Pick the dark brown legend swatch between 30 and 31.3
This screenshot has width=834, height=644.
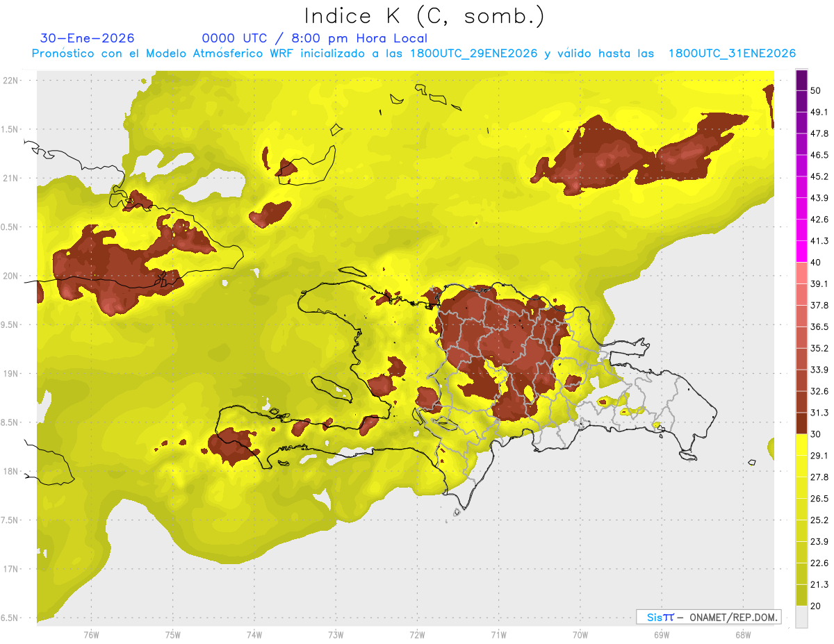click(801, 423)
